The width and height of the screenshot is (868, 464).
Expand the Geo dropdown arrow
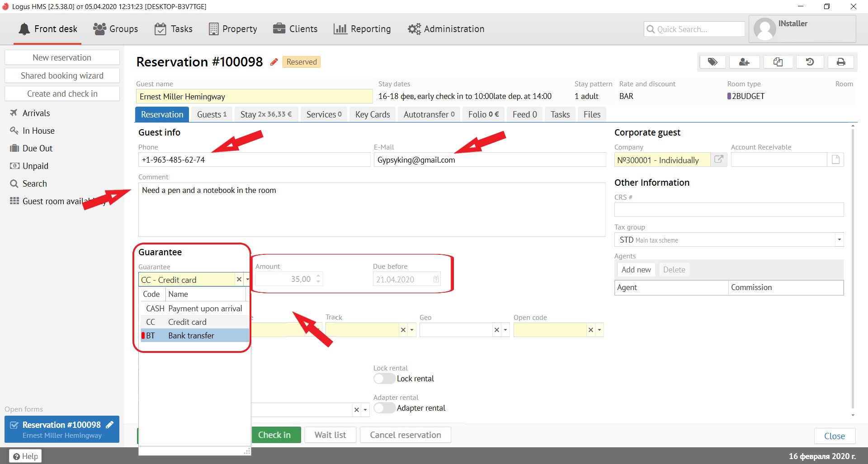[505, 330]
